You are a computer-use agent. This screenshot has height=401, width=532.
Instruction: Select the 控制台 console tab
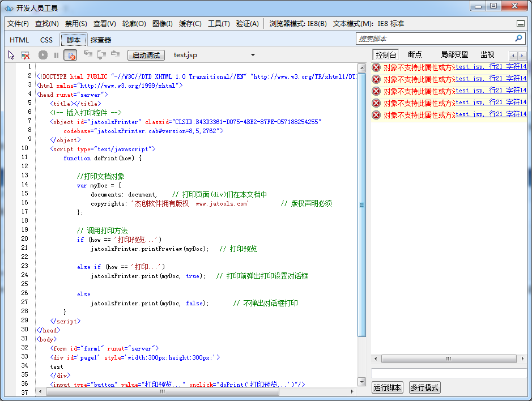click(x=386, y=55)
